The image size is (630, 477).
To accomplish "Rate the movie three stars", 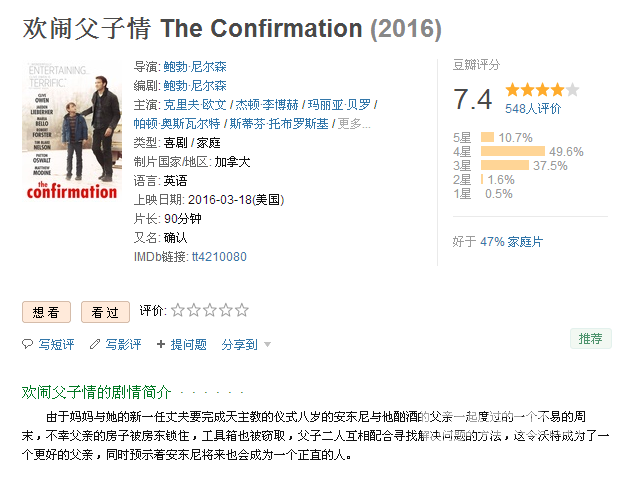I will click(x=210, y=310).
